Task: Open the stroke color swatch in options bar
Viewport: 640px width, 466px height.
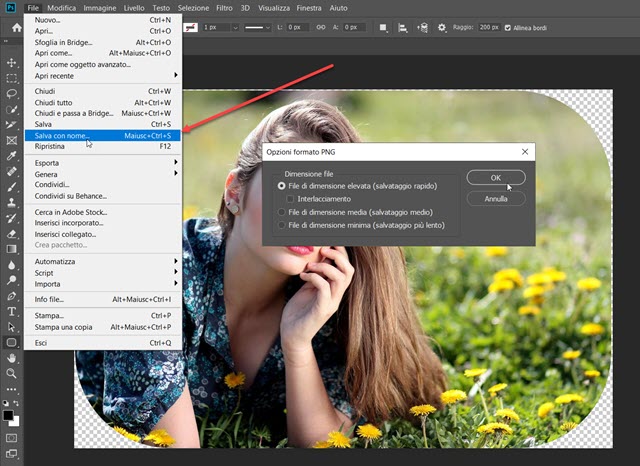Action: coord(190,28)
